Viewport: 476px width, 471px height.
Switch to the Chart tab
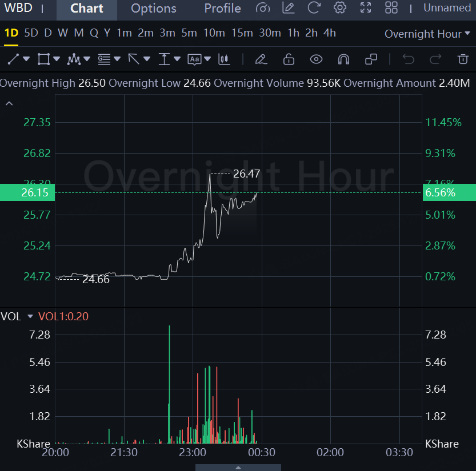[87, 9]
